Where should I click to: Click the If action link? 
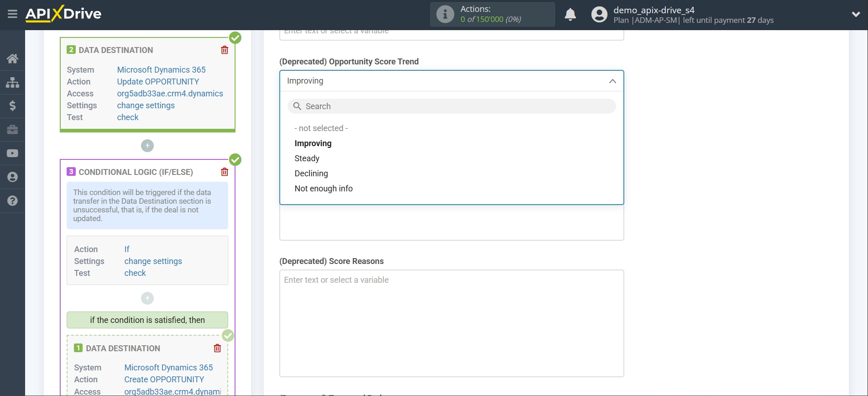pos(127,249)
